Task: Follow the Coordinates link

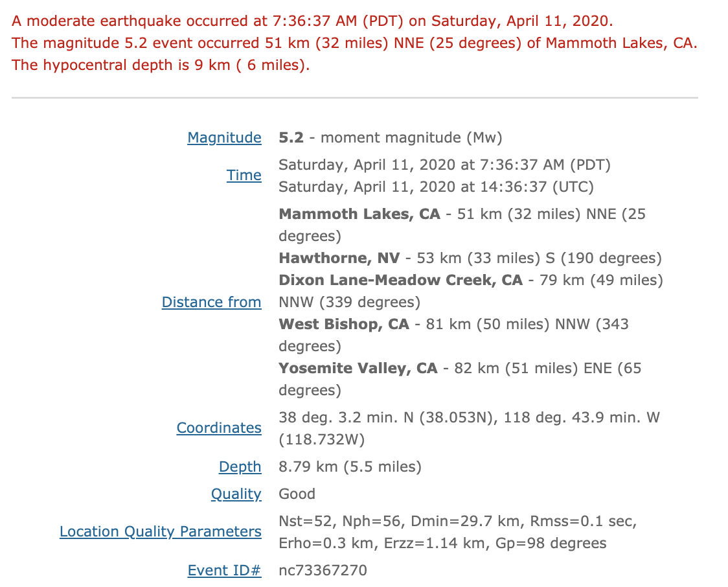Action: (219, 428)
